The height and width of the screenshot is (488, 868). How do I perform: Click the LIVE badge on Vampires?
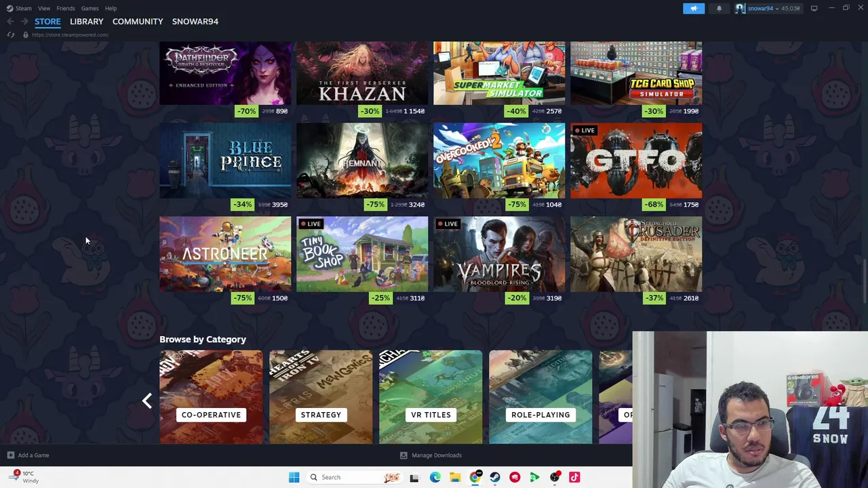coord(448,224)
